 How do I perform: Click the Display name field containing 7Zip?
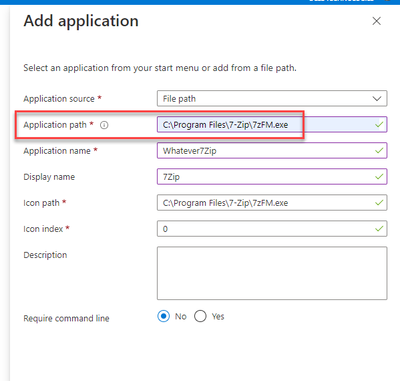point(272,177)
